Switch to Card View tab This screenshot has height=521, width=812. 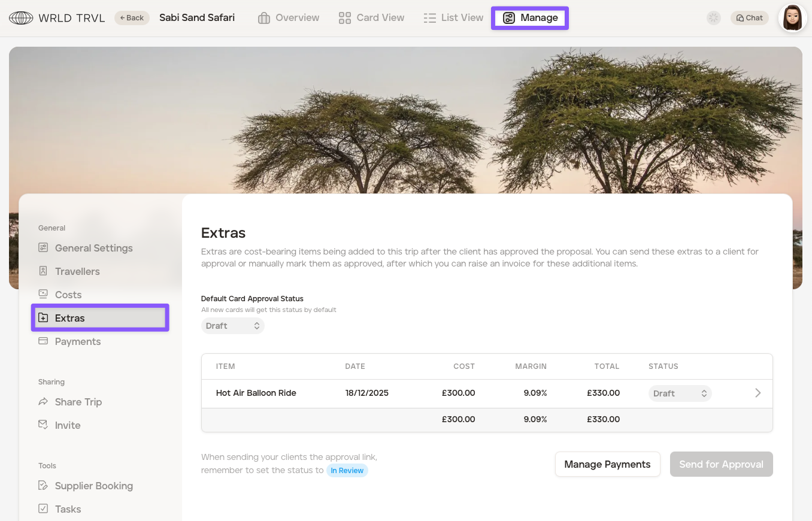pos(371,18)
